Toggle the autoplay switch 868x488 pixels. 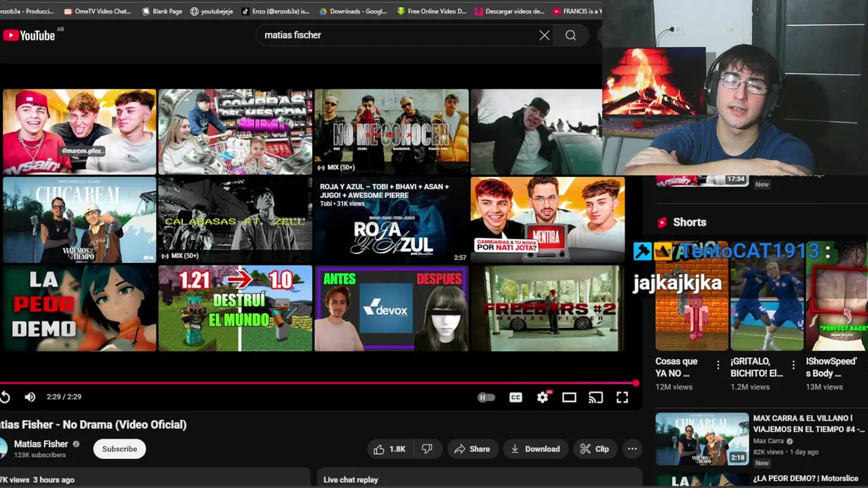click(486, 398)
